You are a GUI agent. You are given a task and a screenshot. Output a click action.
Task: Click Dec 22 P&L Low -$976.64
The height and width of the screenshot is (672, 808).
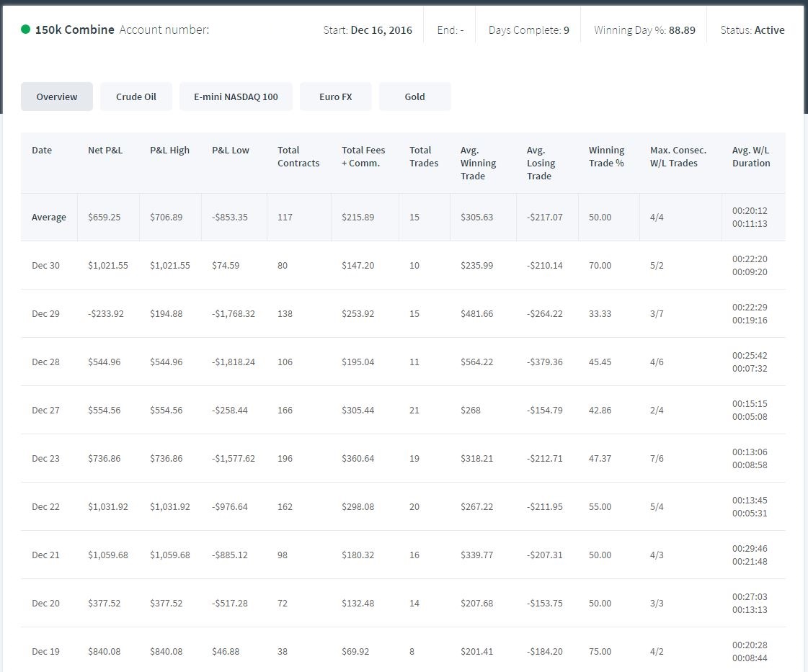click(229, 507)
